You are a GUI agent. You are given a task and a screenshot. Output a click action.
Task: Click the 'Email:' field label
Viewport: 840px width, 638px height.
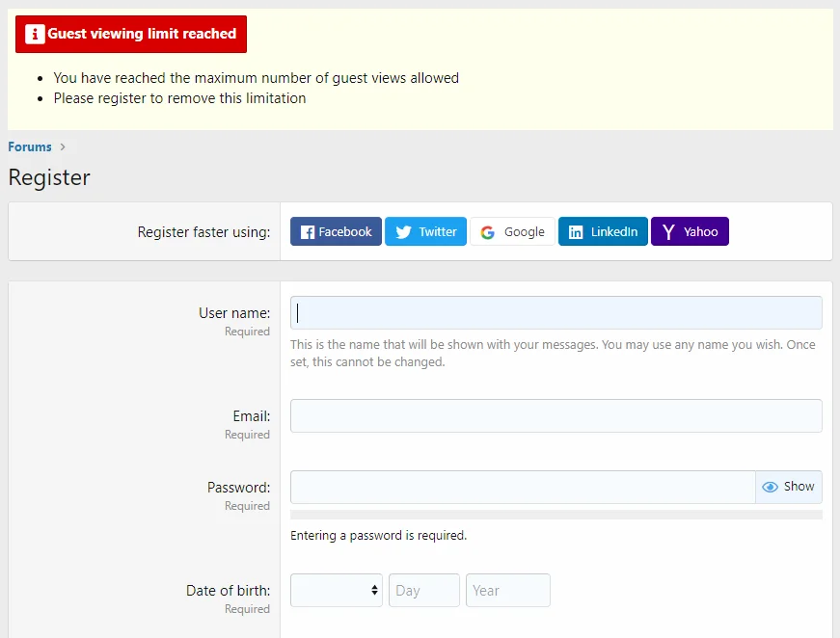(250, 416)
